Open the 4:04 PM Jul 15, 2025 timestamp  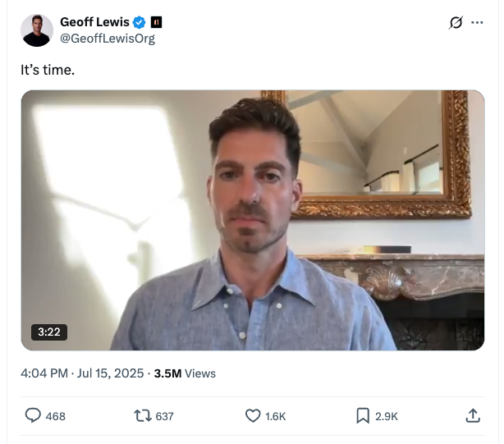click(80, 373)
